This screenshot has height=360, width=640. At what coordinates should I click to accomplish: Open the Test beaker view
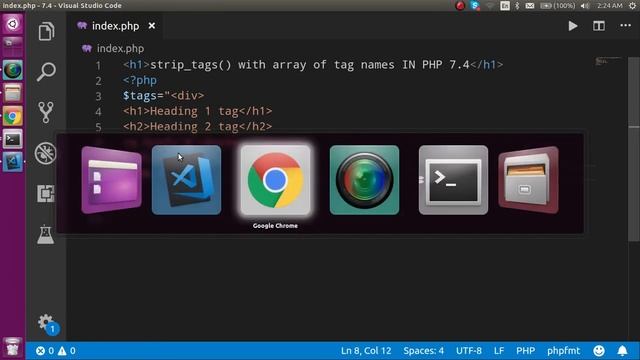tap(45, 234)
